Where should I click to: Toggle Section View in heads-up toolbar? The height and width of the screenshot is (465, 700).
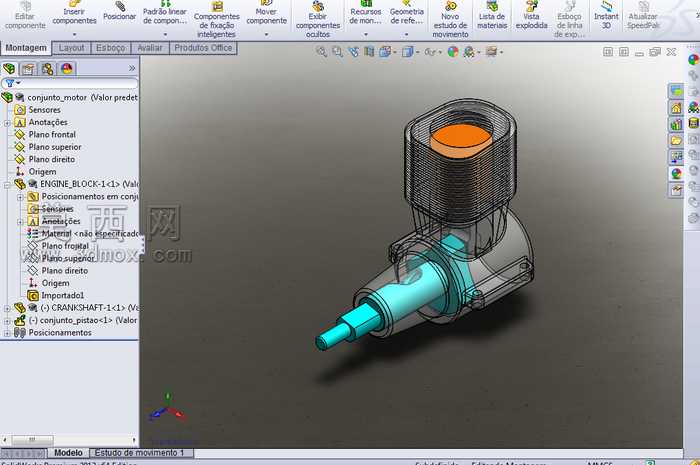[369, 52]
